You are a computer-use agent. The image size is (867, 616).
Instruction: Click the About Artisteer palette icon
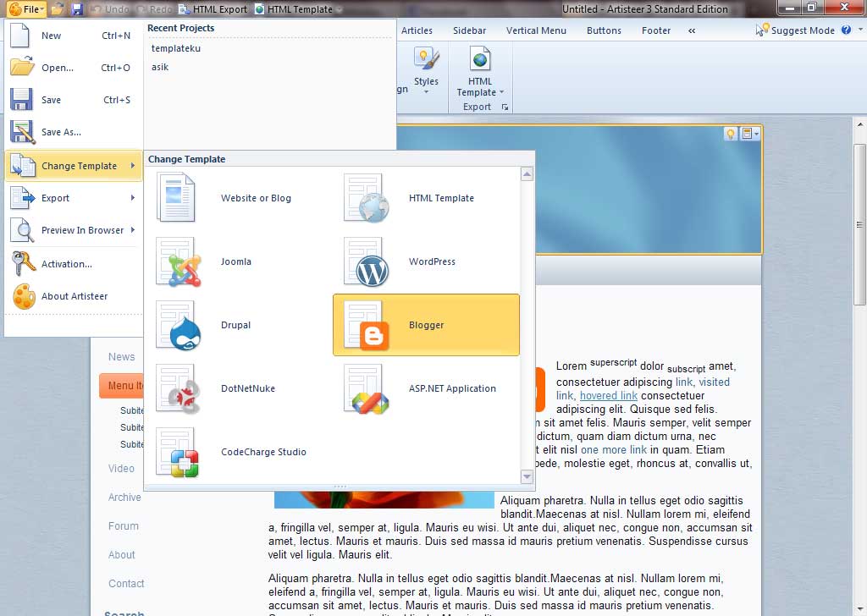(x=24, y=296)
